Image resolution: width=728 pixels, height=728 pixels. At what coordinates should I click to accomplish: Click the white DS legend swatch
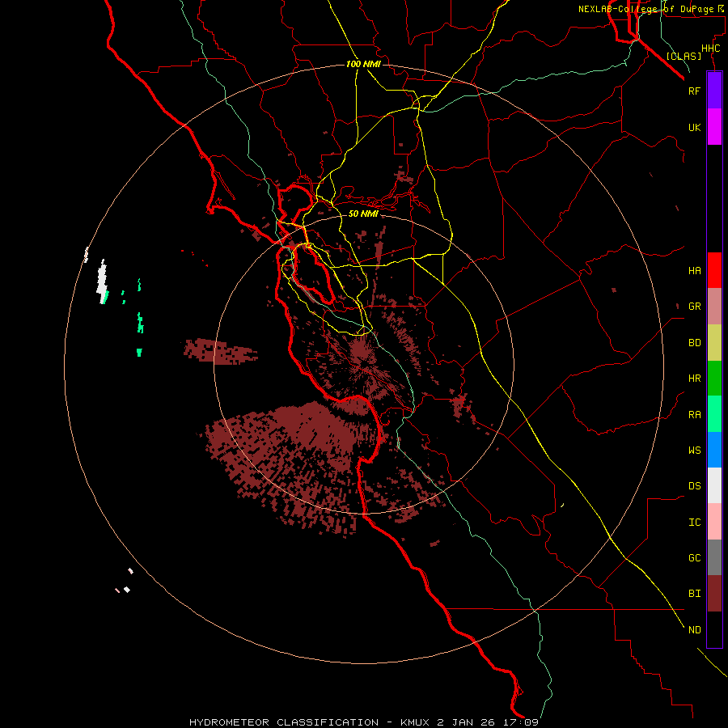coord(714,485)
